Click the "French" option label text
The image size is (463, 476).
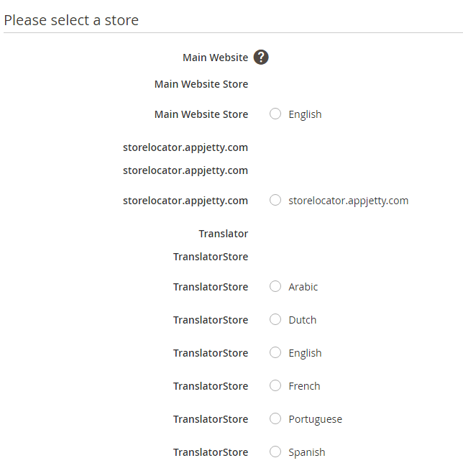[x=304, y=386]
